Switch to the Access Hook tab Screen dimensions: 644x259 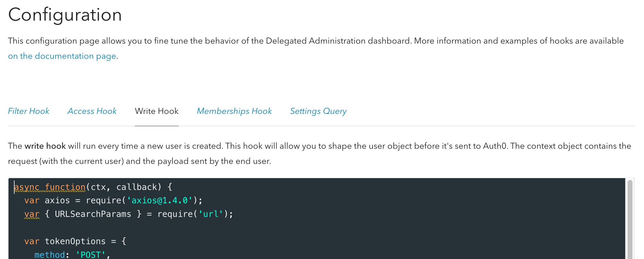pos(92,111)
